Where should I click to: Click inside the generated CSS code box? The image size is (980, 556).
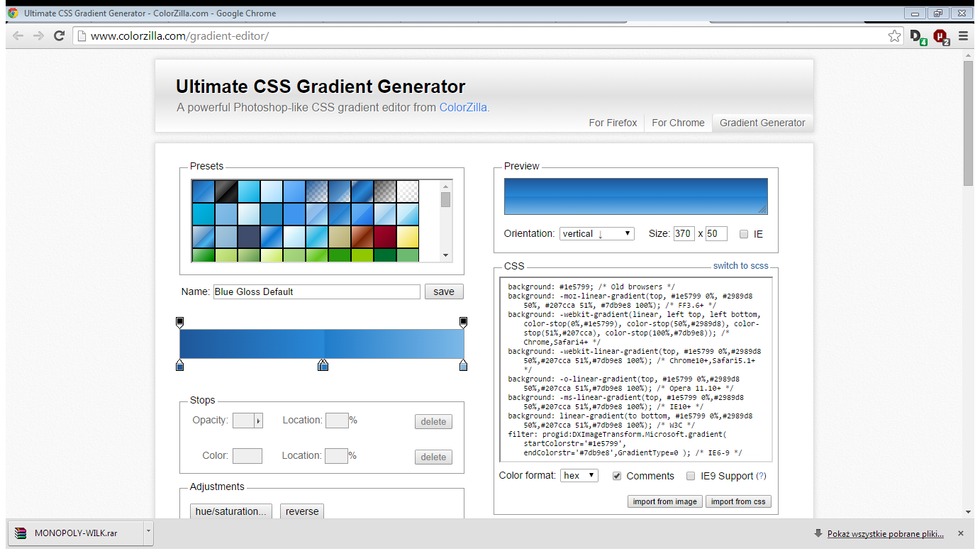click(x=636, y=369)
